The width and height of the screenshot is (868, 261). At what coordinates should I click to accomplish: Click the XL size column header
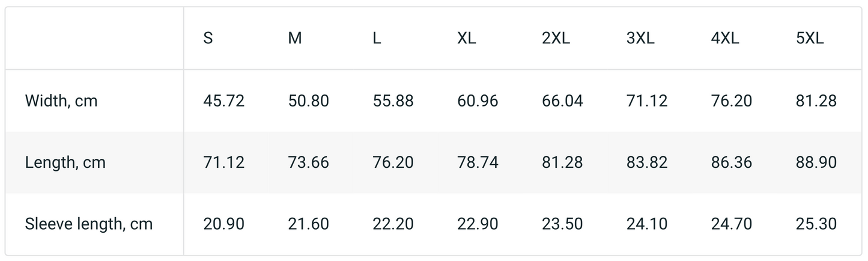click(466, 39)
